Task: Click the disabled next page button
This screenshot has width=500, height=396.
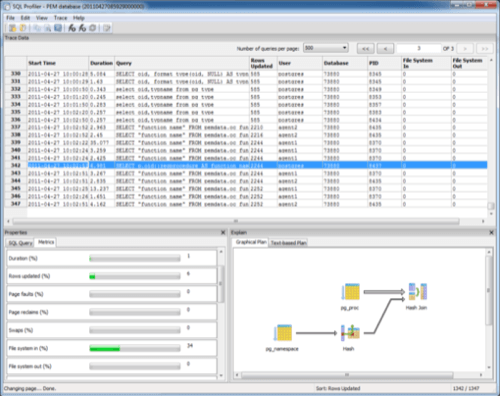Action: 465,49
